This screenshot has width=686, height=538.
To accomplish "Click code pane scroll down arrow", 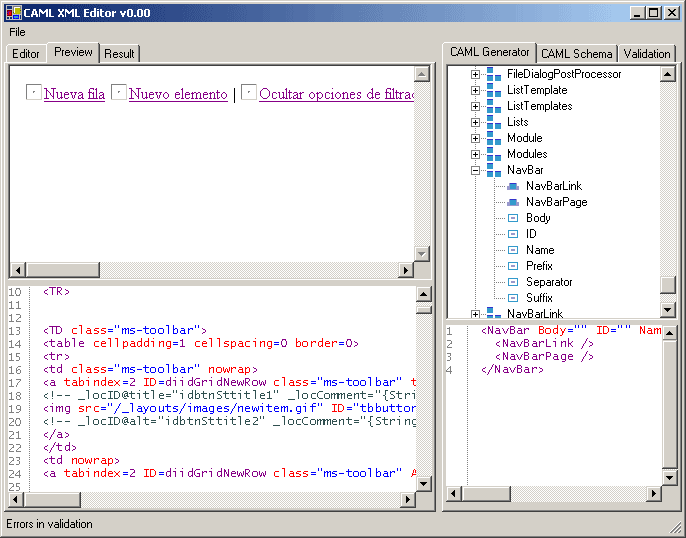I will click(x=423, y=483).
